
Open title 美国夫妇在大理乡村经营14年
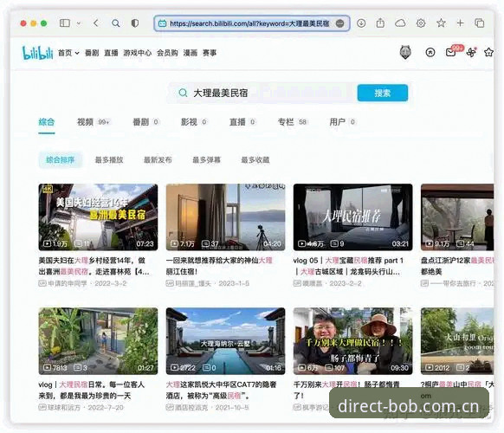coord(94,266)
